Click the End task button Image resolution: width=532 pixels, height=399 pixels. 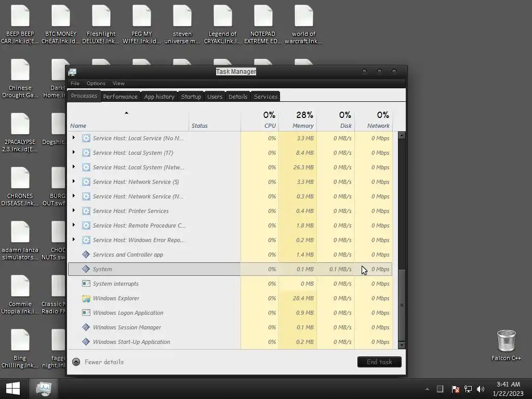379,362
